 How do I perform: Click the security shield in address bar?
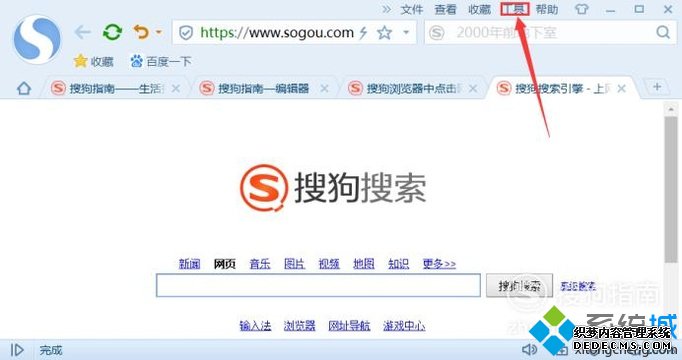pyautogui.click(x=186, y=33)
